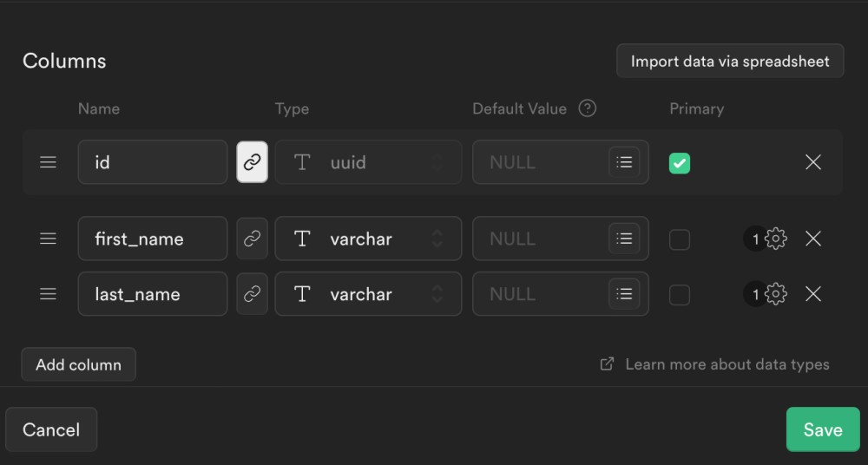Click the help icon beside Default Value

pyautogui.click(x=588, y=108)
